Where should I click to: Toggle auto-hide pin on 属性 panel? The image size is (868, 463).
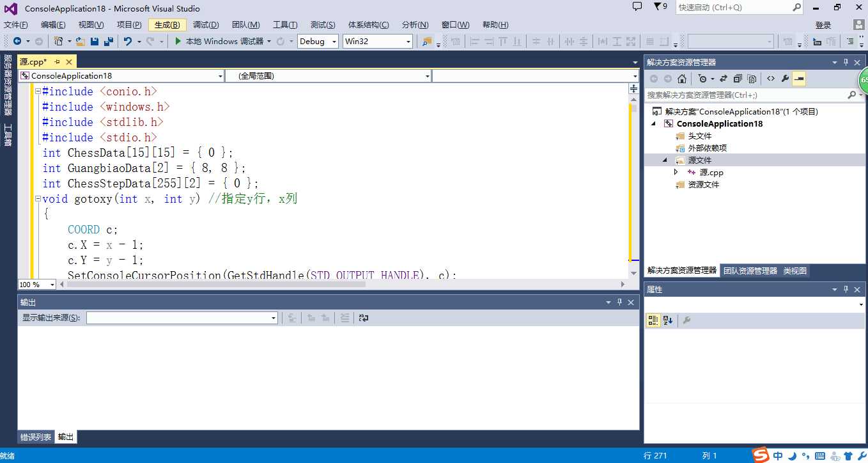pyautogui.click(x=846, y=289)
